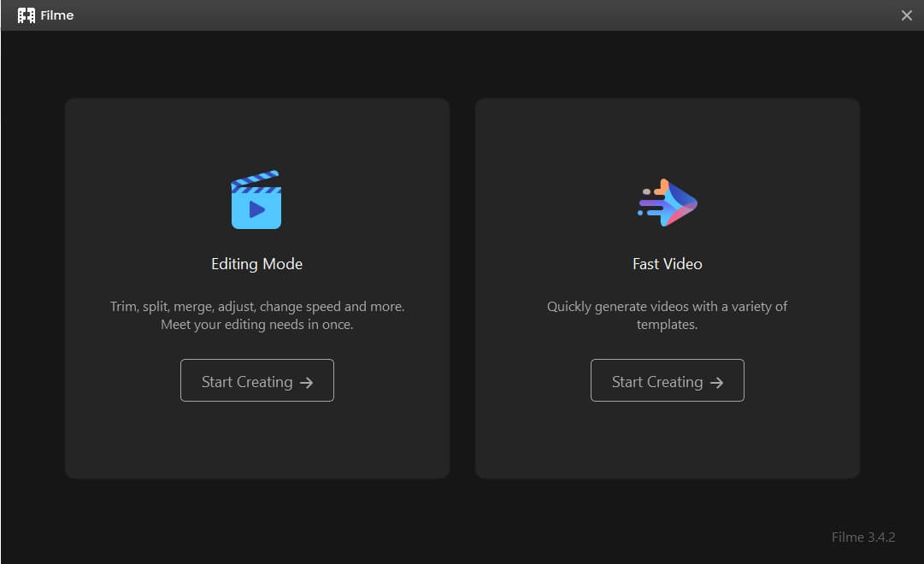This screenshot has height=564, width=924.
Task: Select the Editing Mode heading
Action: click(257, 264)
